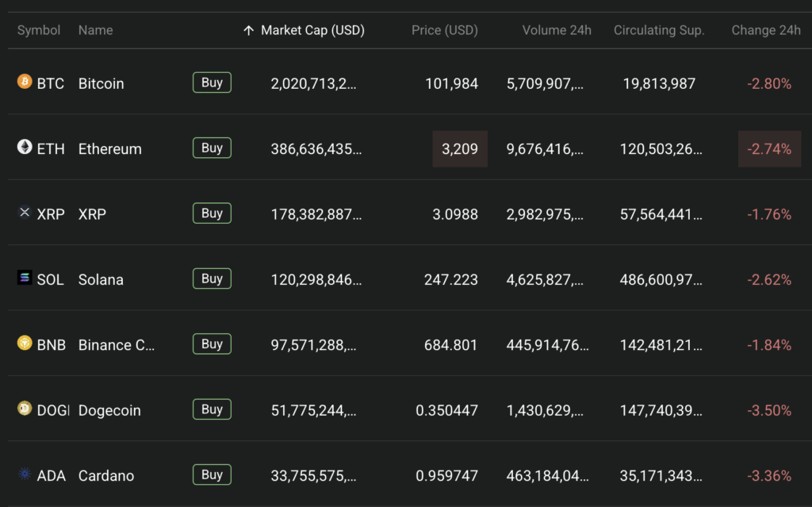Click Cardano 24h change -3.36%
Screen dimensions: 812x507
click(x=769, y=475)
